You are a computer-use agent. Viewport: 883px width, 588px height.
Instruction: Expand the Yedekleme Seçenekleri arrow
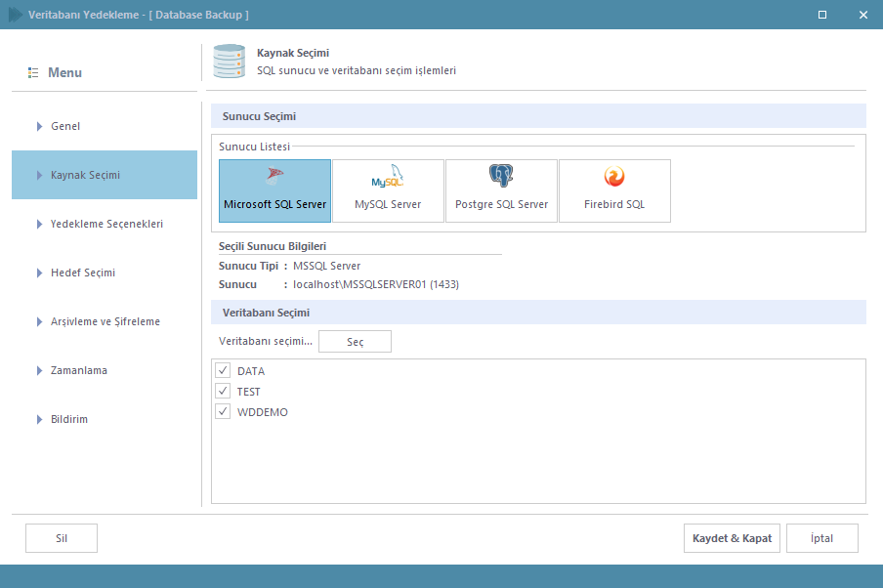(39, 224)
